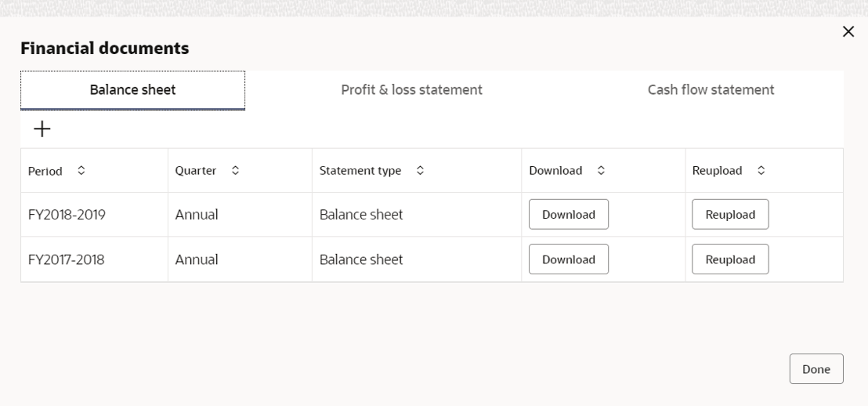Sort by Quarter column arrows
Screen dimensions: 868x406
(235, 171)
